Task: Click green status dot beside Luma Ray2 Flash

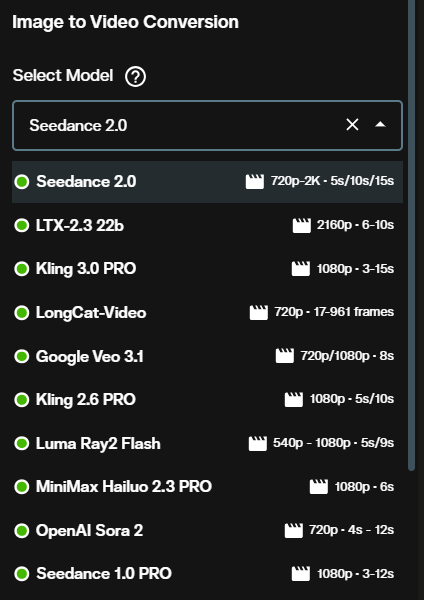Action: pos(22,443)
